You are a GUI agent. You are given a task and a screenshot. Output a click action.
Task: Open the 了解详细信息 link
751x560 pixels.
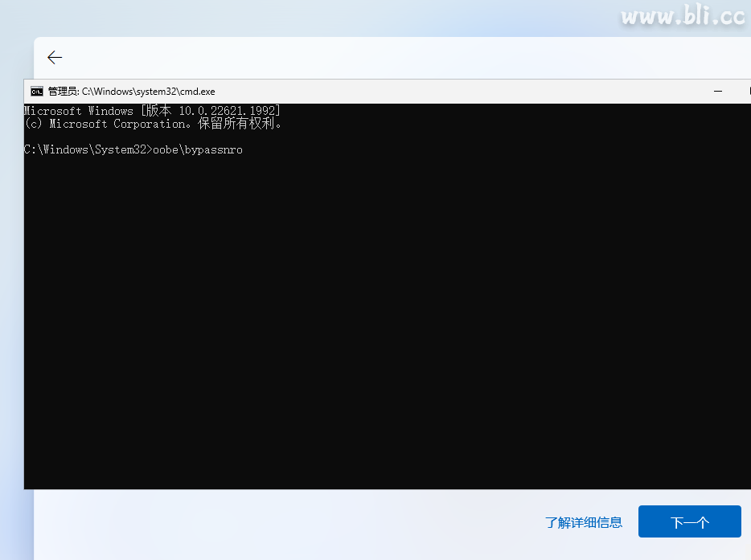pos(585,521)
